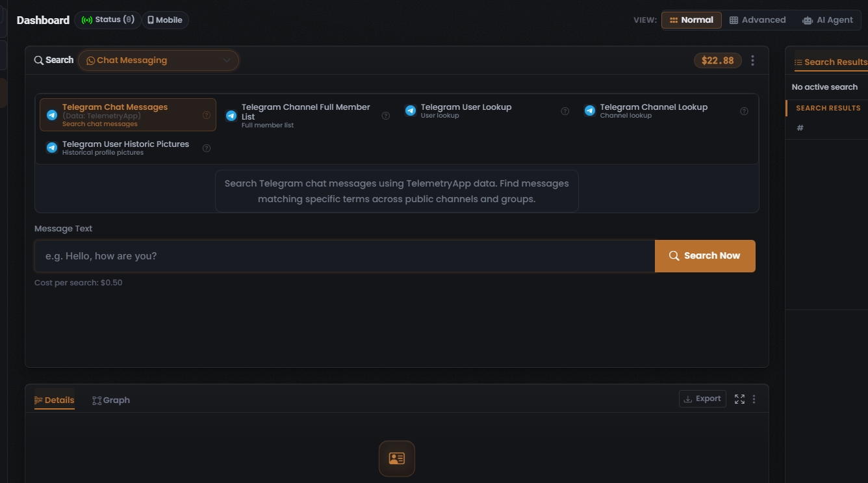Image resolution: width=868 pixels, height=483 pixels.
Task: Focus the Message Text input field
Action: pos(344,256)
